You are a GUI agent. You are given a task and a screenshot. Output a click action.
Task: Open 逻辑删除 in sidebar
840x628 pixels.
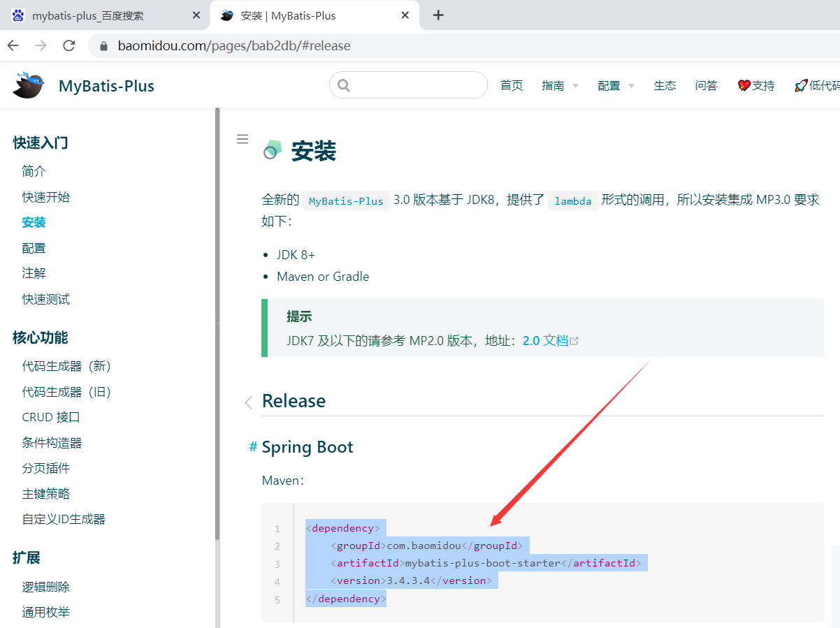tap(46, 587)
